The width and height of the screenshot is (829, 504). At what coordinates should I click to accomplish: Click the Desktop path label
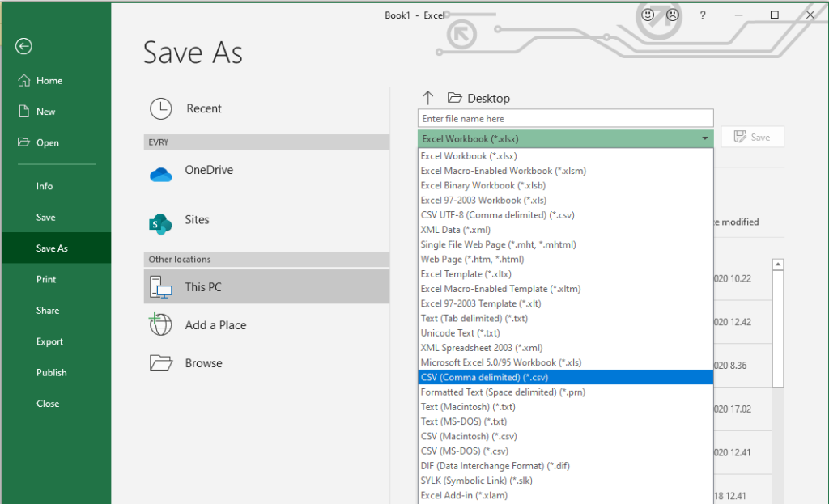click(x=488, y=98)
